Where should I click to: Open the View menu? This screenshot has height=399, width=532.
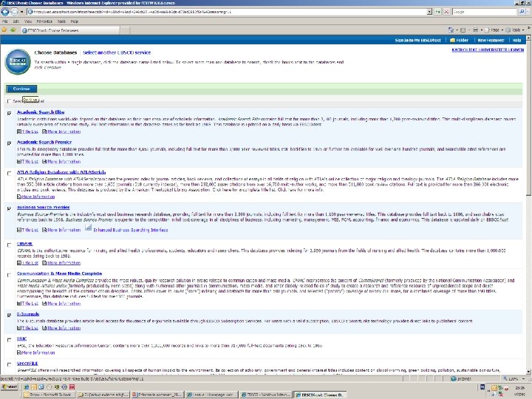28,21
